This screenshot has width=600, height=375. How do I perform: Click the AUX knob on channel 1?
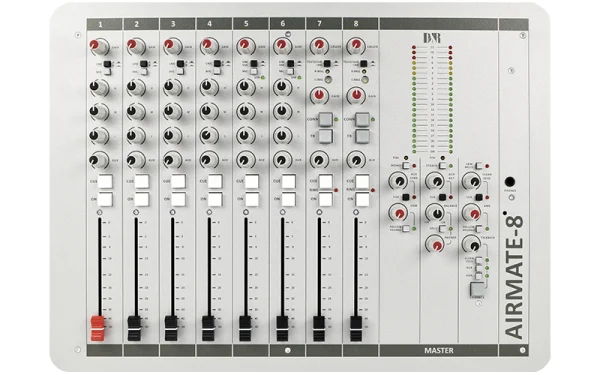pyautogui.click(x=99, y=160)
